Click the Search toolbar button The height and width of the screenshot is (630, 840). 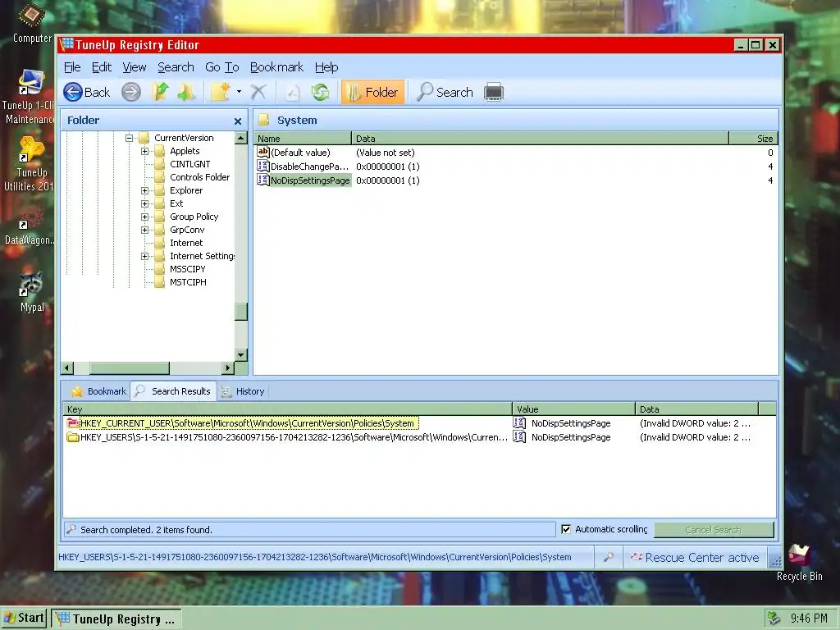(x=445, y=92)
